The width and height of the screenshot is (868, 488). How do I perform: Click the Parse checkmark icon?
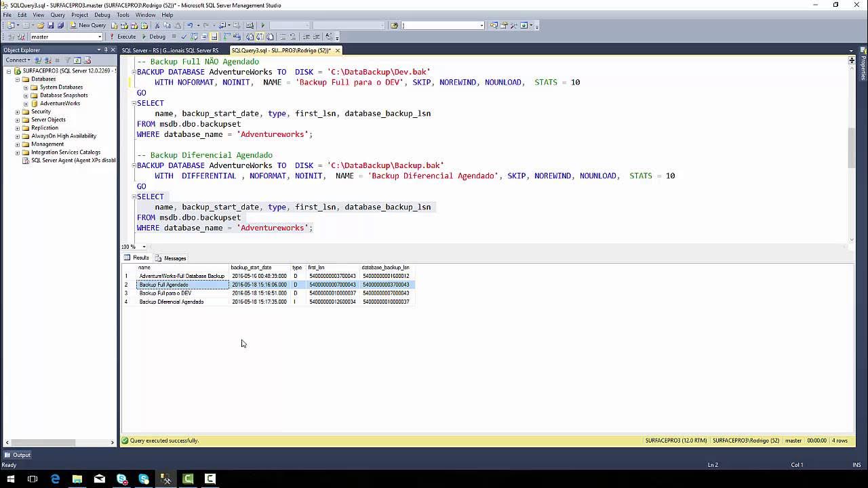point(184,37)
